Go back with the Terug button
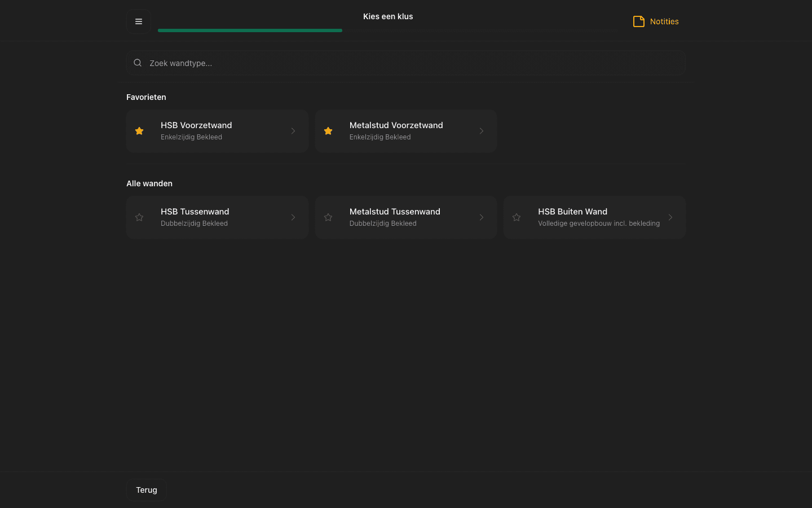 coord(147,490)
